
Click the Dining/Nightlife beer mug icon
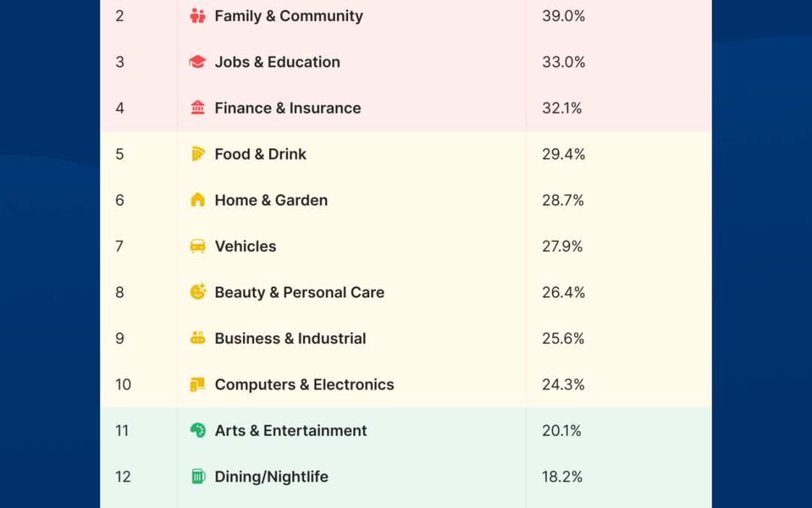(198, 476)
